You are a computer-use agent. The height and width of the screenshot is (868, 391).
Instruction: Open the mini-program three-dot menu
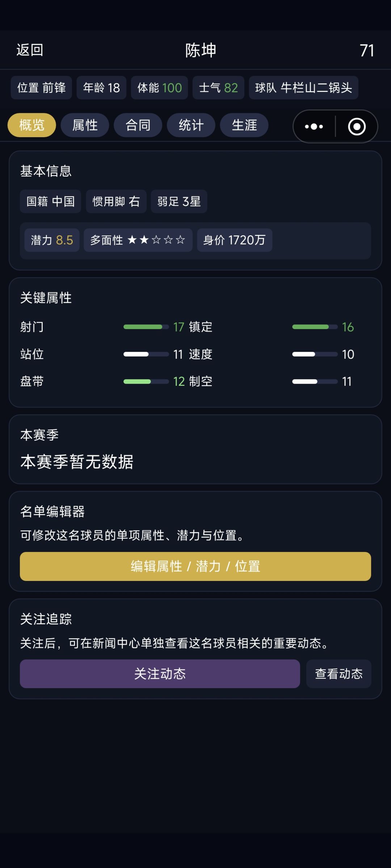[x=314, y=126]
